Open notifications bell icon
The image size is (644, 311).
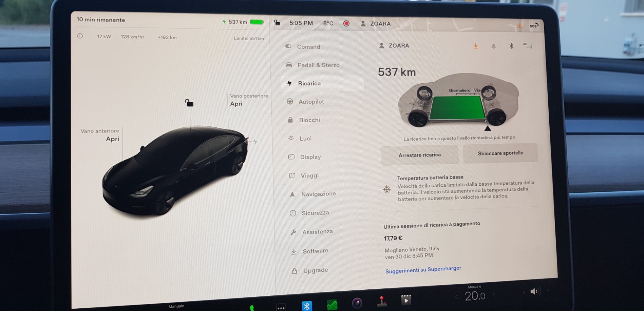coord(493,46)
